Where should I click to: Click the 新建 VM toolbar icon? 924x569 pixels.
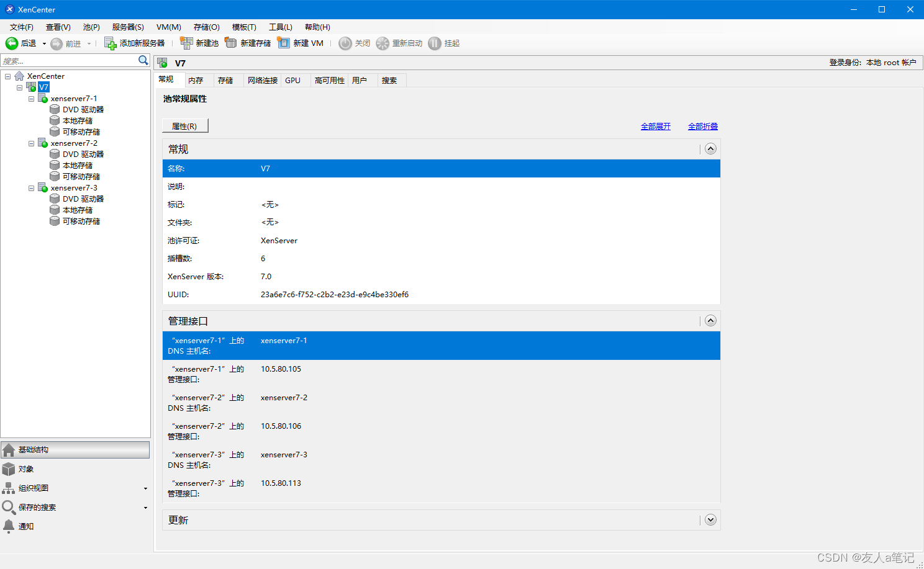pyautogui.click(x=284, y=43)
